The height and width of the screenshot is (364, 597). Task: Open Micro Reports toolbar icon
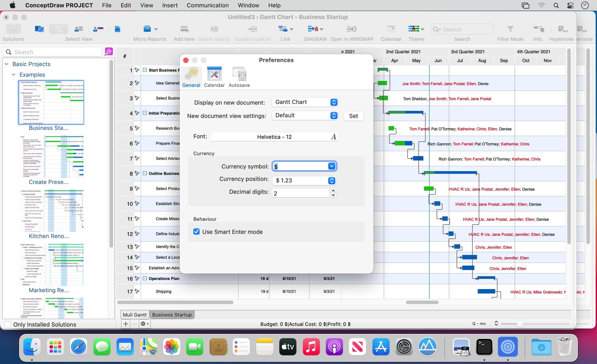pyautogui.click(x=147, y=29)
